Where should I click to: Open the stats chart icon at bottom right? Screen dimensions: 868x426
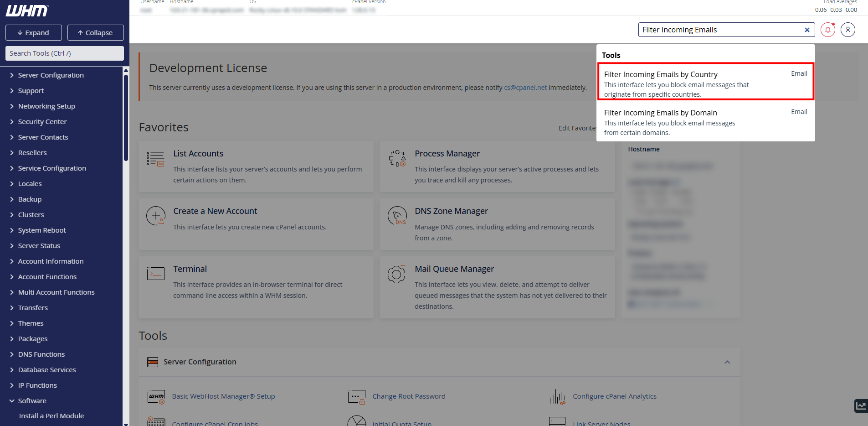[861, 405]
